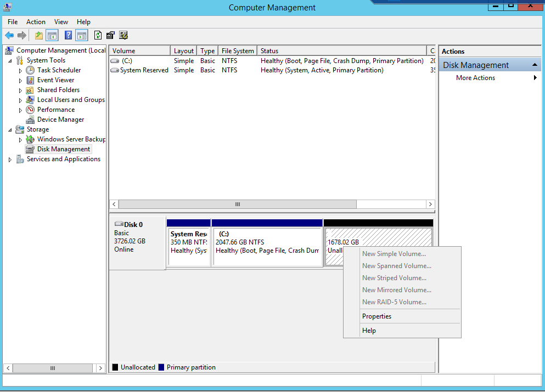The image size is (545, 392).
Task: Click the Local Users and Groups icon
Action: (31, 100)
